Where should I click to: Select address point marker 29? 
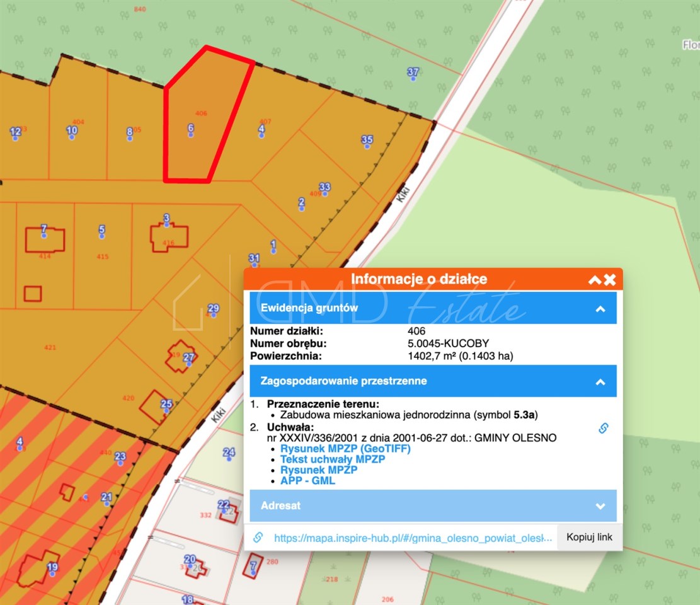click(x=213, y=309)
